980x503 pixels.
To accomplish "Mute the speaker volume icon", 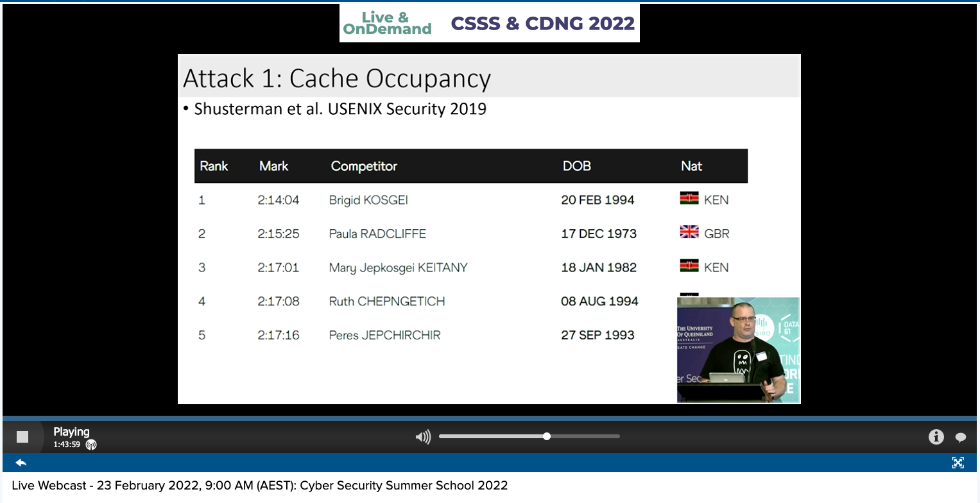I will click(423, 438).
